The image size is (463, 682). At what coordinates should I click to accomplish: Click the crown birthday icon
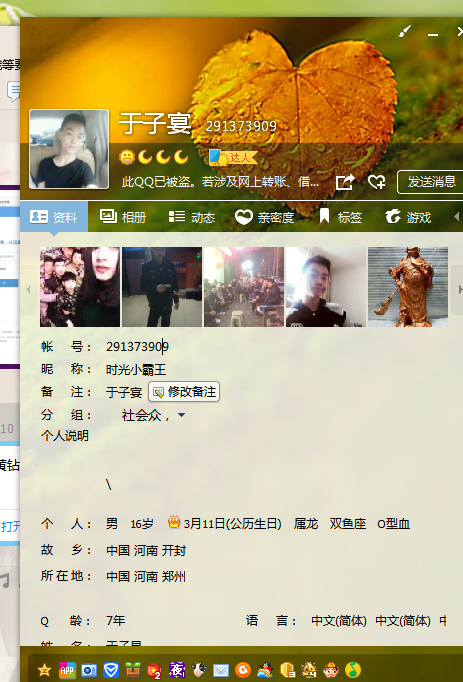point(174,522)
